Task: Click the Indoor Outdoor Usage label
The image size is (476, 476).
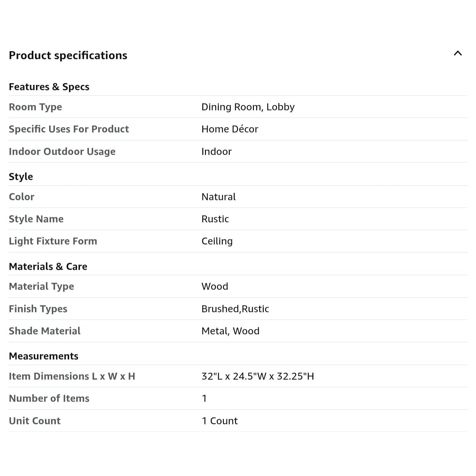Action: point(62,151)
